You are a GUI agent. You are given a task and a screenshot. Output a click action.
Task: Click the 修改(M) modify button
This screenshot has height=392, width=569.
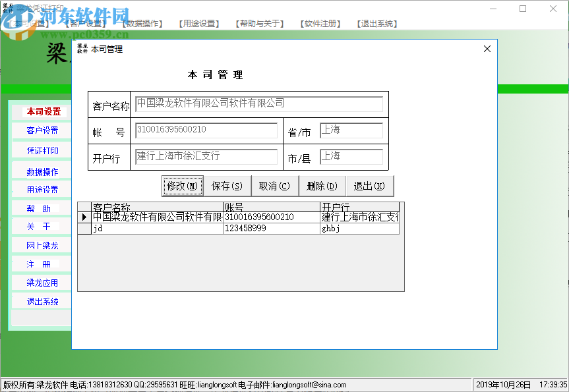[x=182, y=186]
